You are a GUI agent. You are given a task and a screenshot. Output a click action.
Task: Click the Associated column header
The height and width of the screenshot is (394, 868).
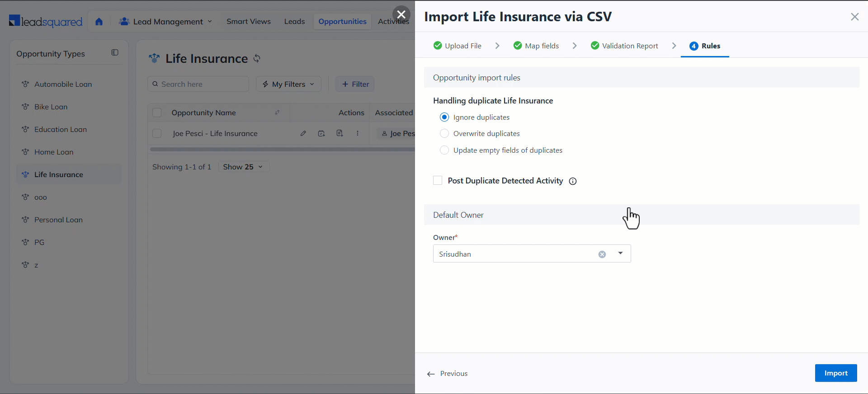click(x=394, y=113)
